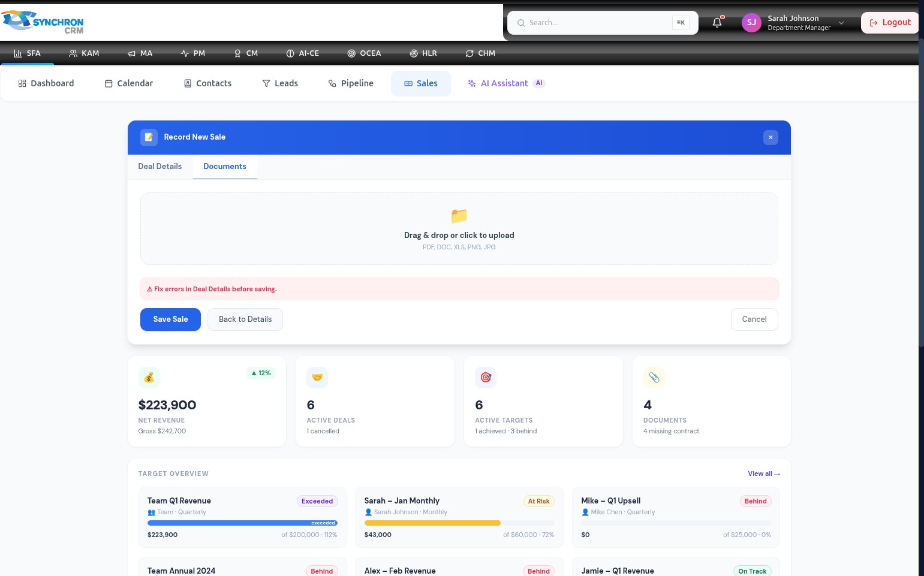Viewport: 924px width, 576px height.
Task: Click the AI Assistant sparkle icon
Action: pos(472,83)
